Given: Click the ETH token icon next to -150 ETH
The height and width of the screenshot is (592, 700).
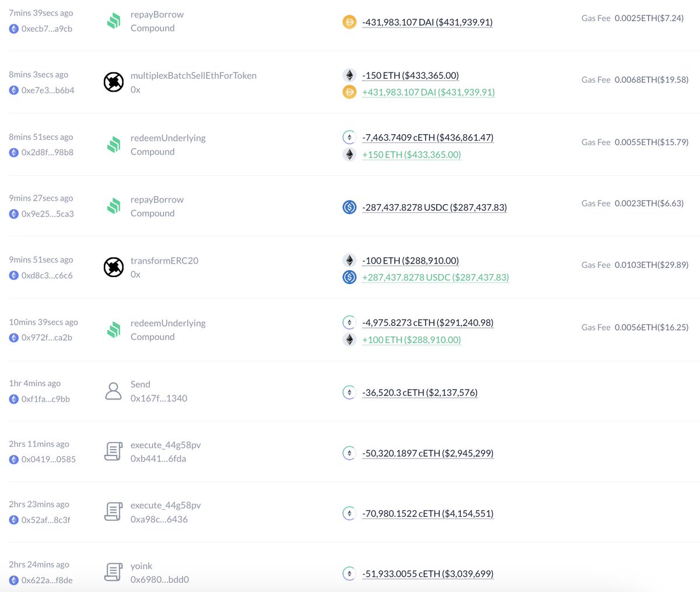Looking at the screenshot, I should click(349, 75).
